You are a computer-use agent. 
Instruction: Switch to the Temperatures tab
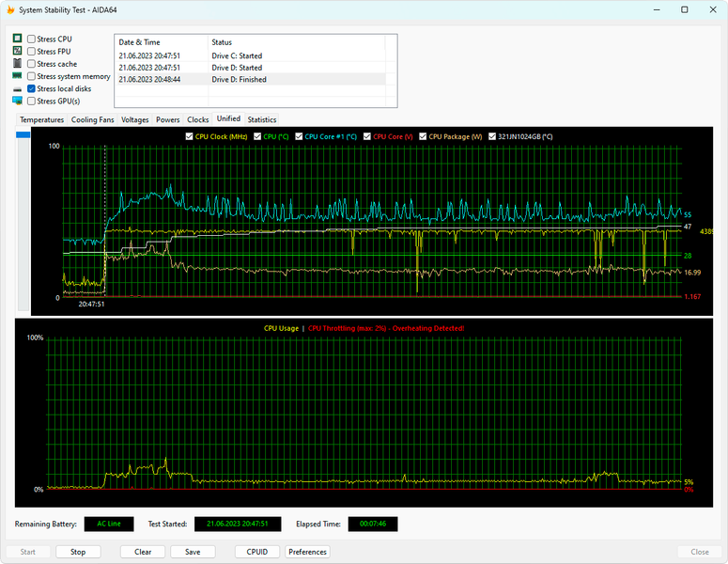(41, 119)
